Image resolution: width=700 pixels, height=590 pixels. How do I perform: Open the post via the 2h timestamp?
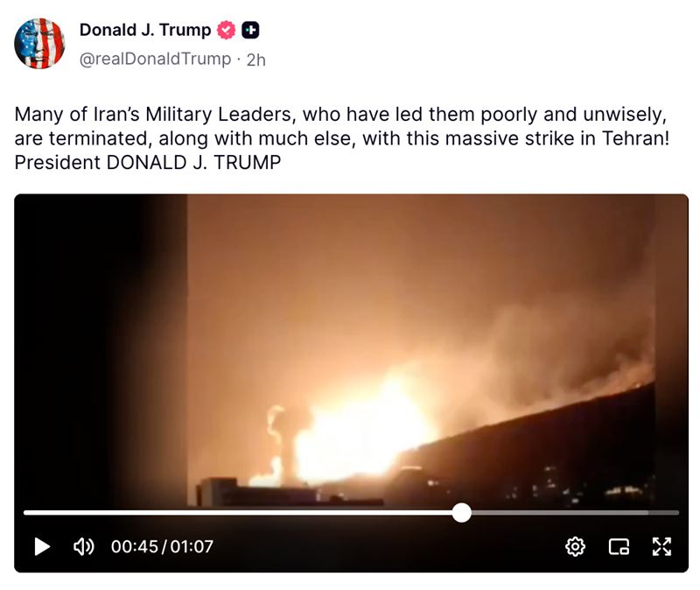point(255,60)
